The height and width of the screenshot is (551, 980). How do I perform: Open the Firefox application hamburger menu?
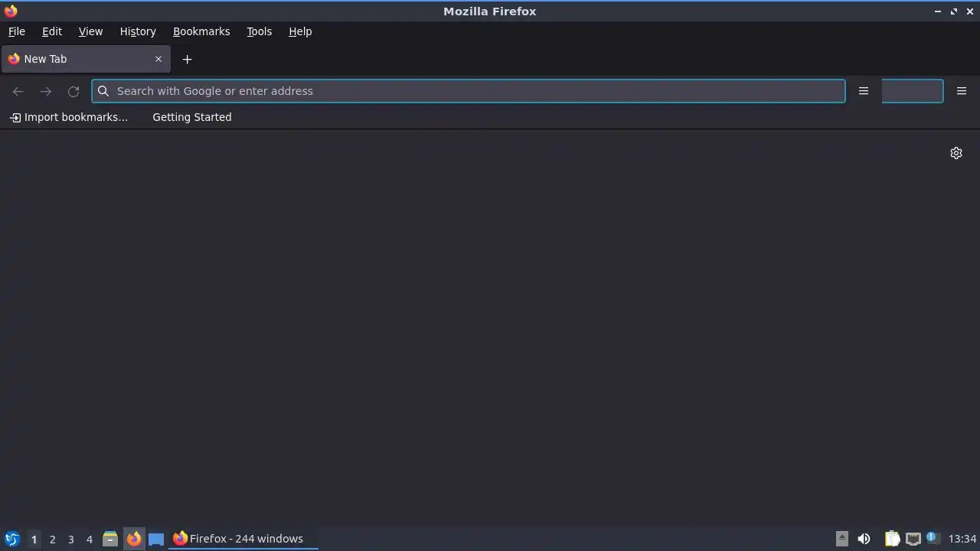point(962,91)
